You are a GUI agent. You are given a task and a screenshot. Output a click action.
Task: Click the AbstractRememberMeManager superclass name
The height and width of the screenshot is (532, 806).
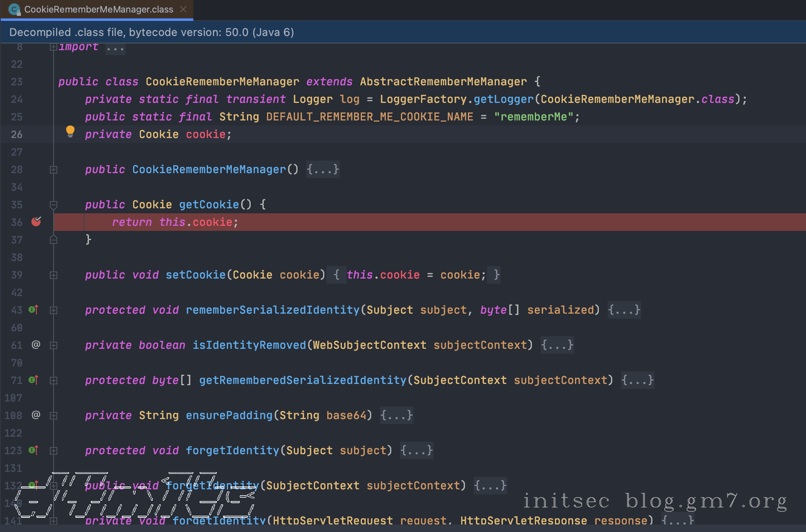pos(443,82)
